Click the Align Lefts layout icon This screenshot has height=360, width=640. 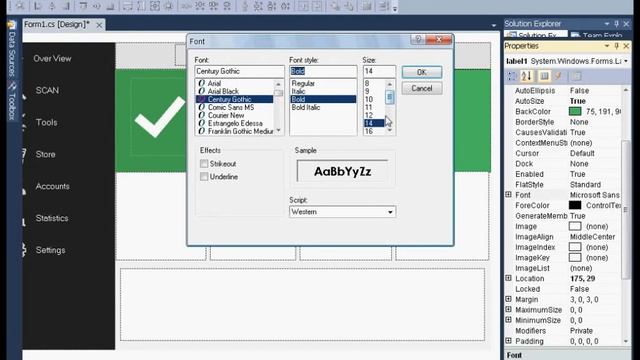(x=38, y=6)
